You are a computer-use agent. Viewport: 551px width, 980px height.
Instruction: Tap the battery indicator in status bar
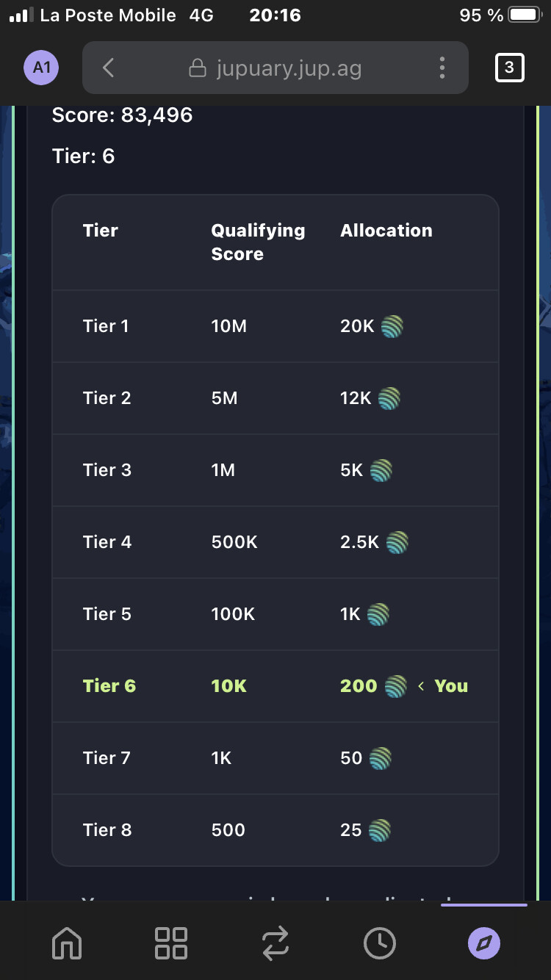(526, 15)
